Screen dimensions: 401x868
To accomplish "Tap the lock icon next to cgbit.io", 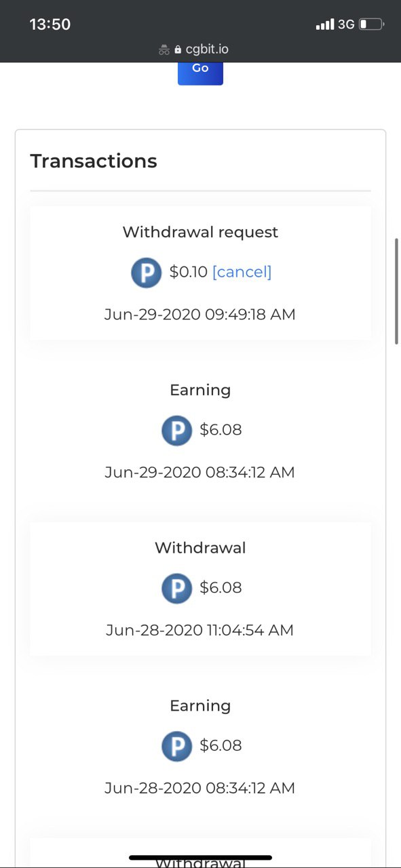I will [178, 50].
